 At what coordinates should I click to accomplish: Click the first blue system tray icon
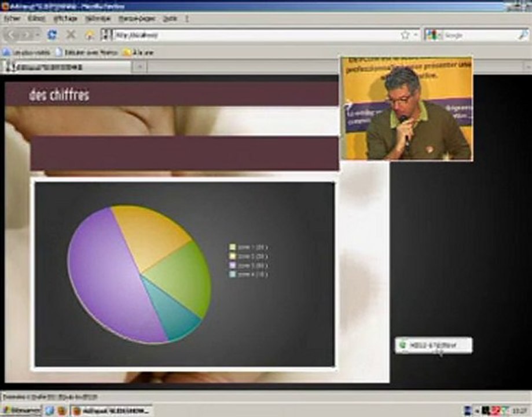click(x=468, y=411)
